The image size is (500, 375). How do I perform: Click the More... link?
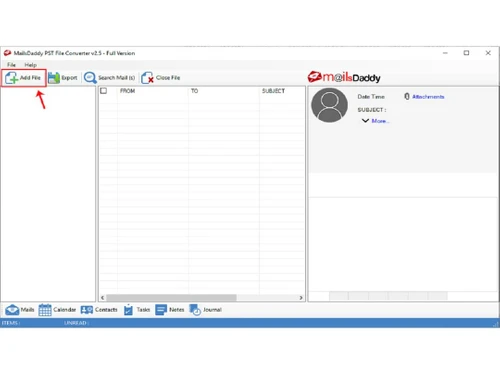coord(380,121)
